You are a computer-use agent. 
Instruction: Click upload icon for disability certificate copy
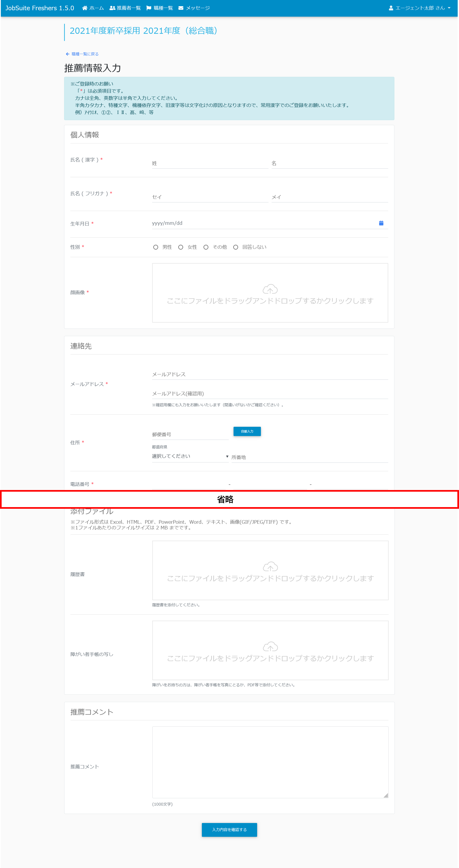coord(270,647)
